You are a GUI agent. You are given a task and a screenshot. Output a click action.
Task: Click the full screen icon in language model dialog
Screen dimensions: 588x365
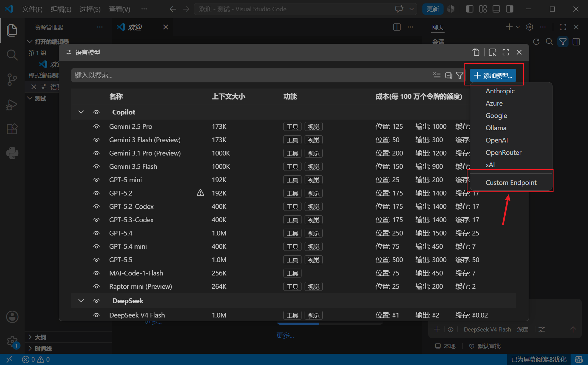tap(506, 52)
